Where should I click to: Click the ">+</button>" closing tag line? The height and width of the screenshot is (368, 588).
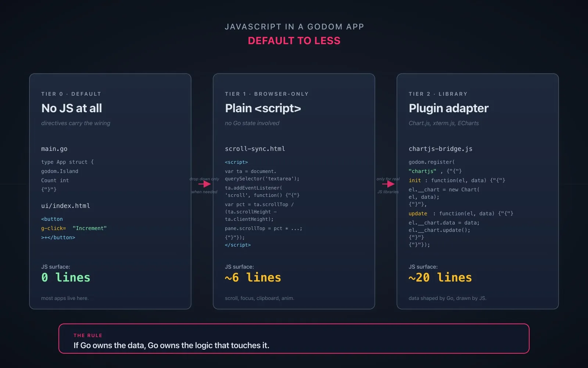coord(58,237)
